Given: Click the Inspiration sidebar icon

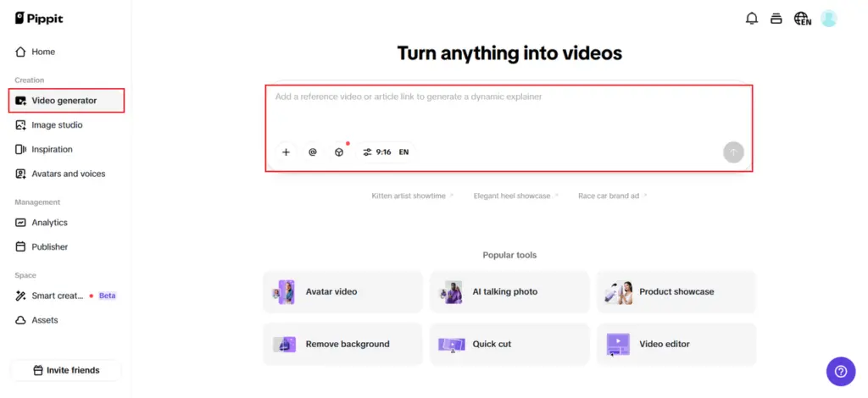Looking at the screenshot, I should tap(20, 149).
